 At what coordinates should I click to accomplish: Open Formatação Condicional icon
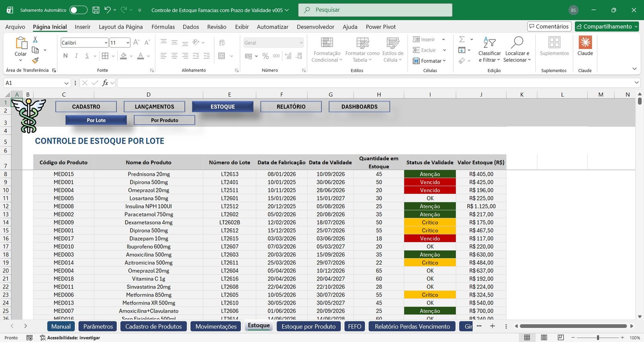[327, 43]
